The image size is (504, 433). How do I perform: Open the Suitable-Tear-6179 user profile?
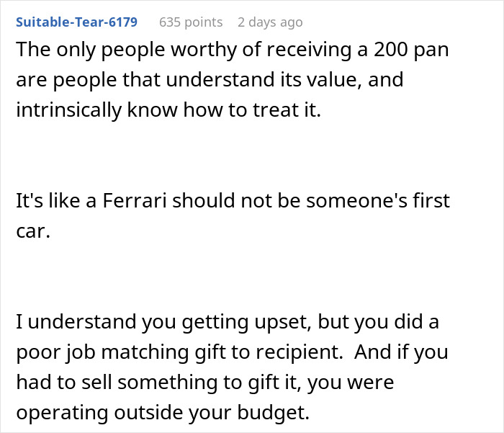point(76,22)
